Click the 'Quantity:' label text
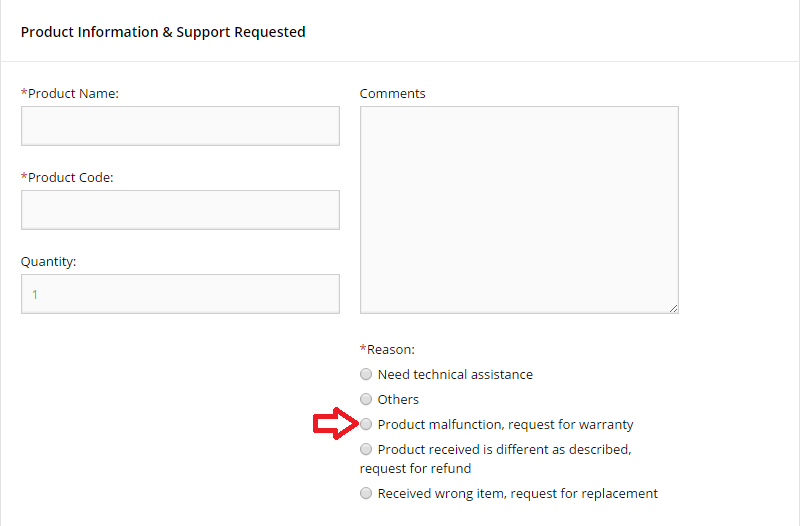 [x=48, y=262]
